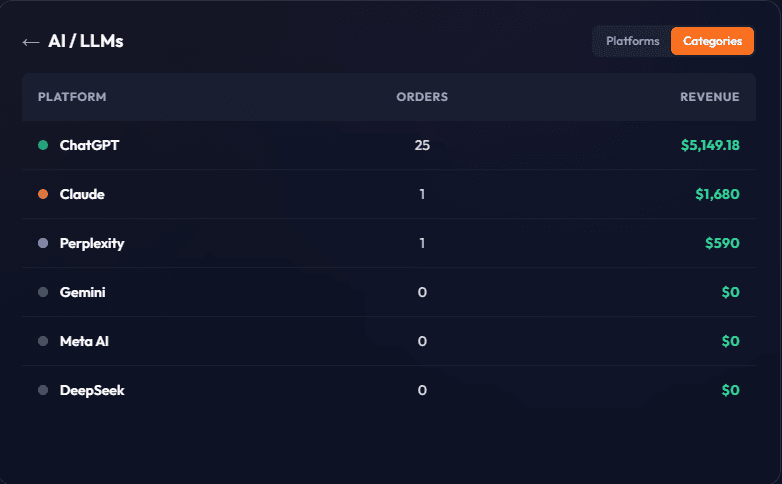
Task: Switch to the Platforms tab
Action: [632, 41]
